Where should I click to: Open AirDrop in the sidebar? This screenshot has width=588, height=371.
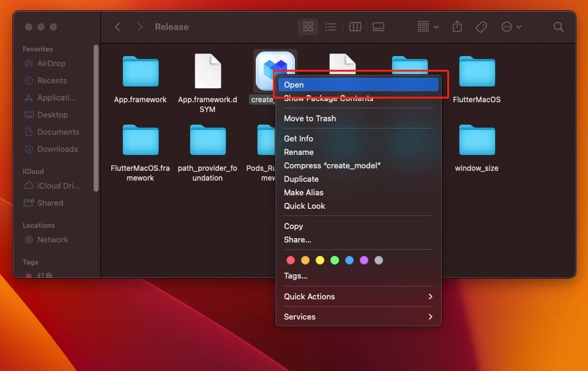pyautogui.click(x=51, y=63)
